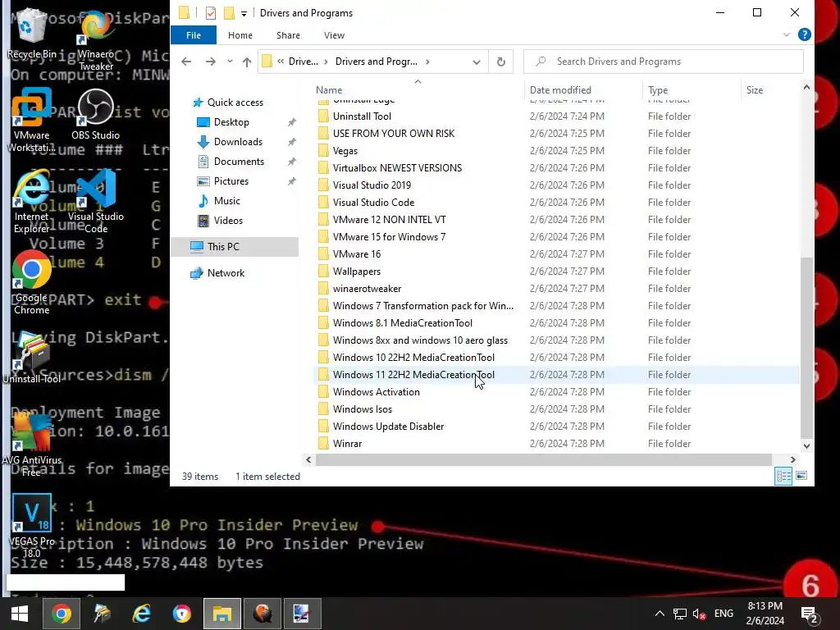Click chevron after Drivers and Progr... breadcrumb

coord(427,62)
